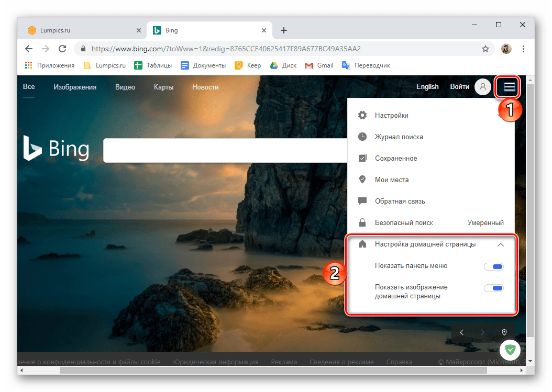Click the vertical scrollbar down arrow

(530, 361)
